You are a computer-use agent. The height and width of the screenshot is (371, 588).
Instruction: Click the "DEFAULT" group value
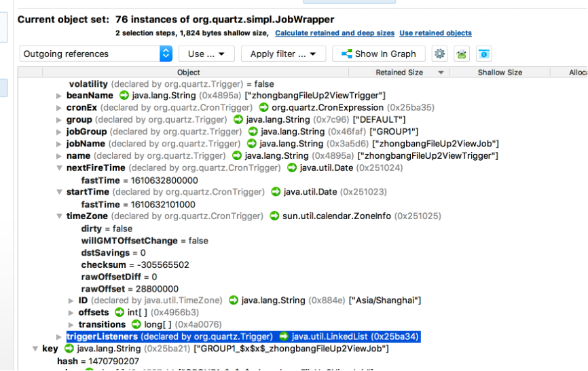coord(379,119)
